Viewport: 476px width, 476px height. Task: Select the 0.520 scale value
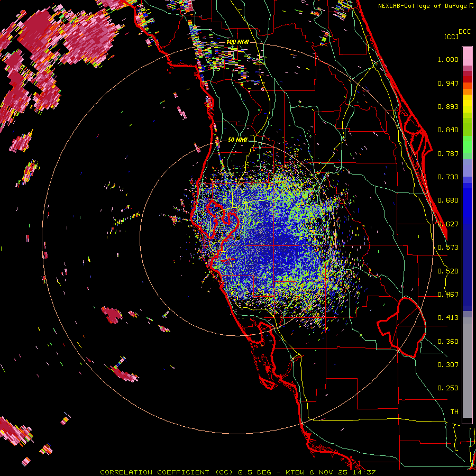pyautogui.click(x=448, y=271)
